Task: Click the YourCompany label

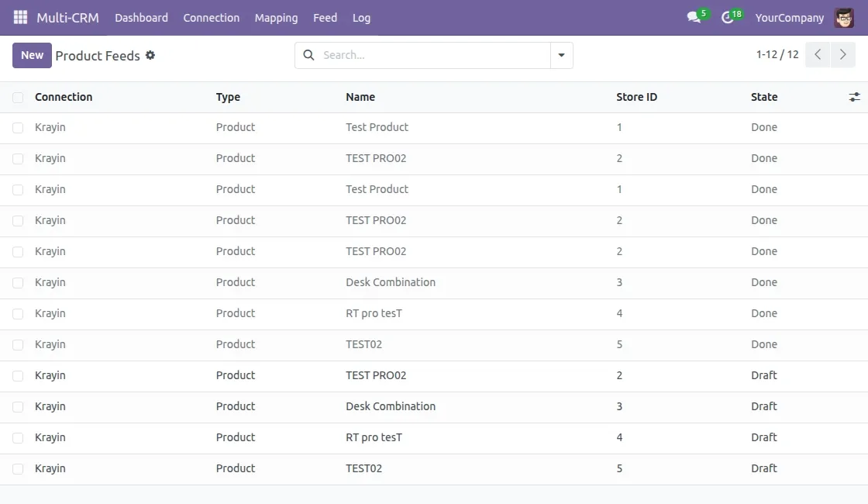Action: pos(789,17)
